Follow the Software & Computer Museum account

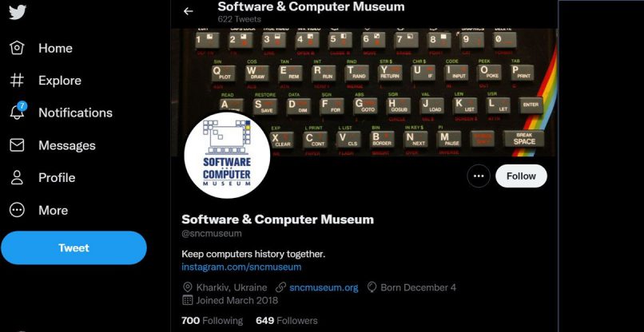pos(521,176)
